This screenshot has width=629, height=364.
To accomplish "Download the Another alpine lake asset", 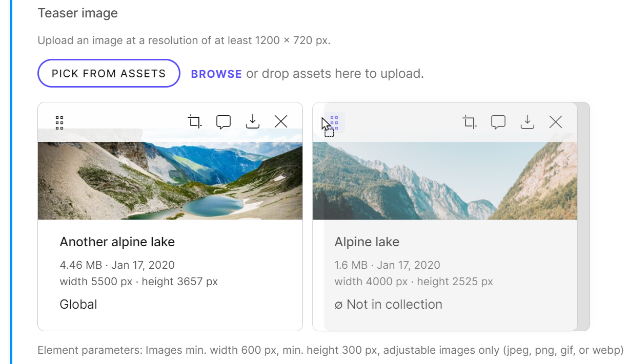I will coord(252,122).
